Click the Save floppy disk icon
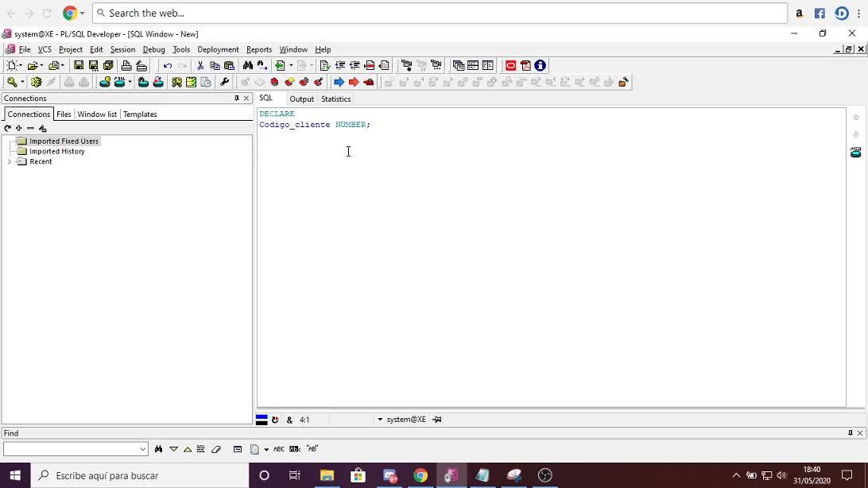The image size is (868, 488). [x=79, y=66]
